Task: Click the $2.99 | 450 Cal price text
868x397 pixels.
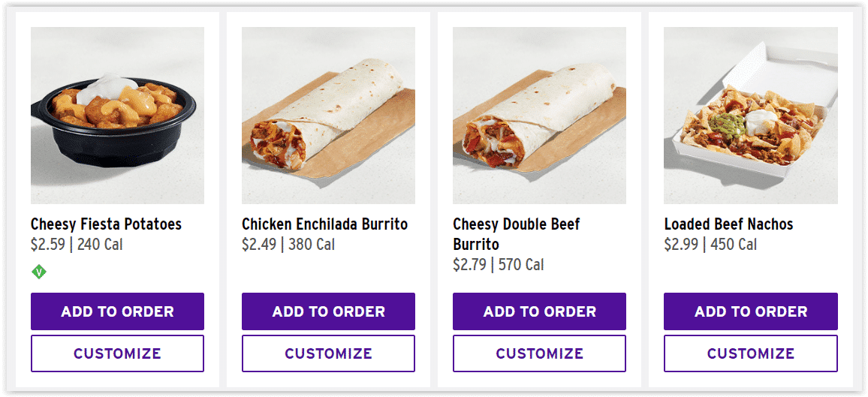Action: 710,245
